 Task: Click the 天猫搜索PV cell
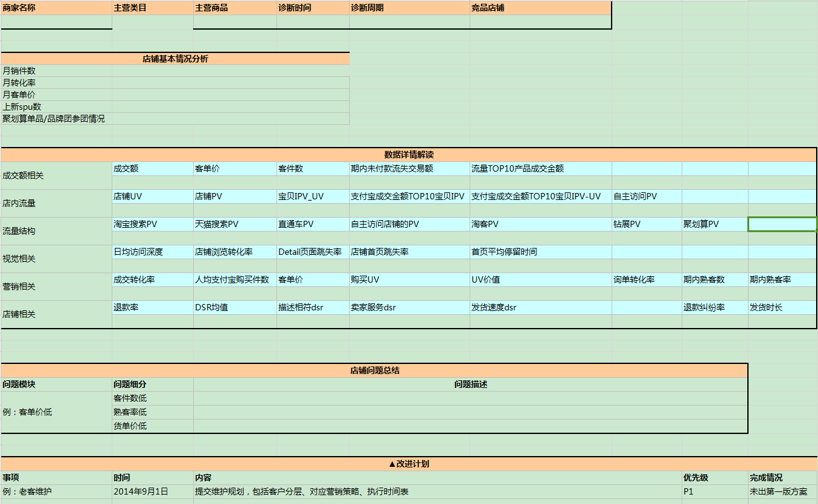[x=235, y=224]
